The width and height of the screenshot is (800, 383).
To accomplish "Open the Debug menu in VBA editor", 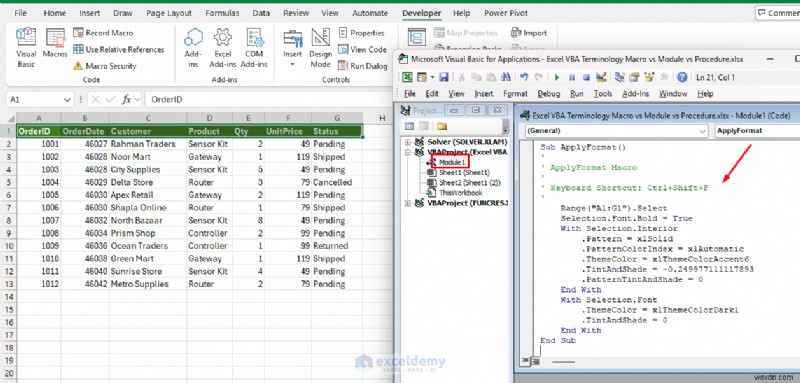I will [x=548, y=94].
